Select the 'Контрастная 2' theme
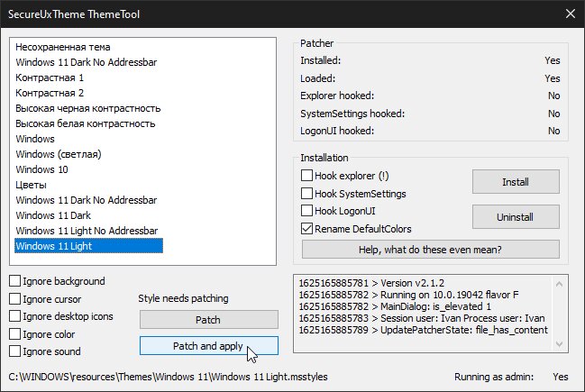 pyautogui.click(x=50, y=93)
